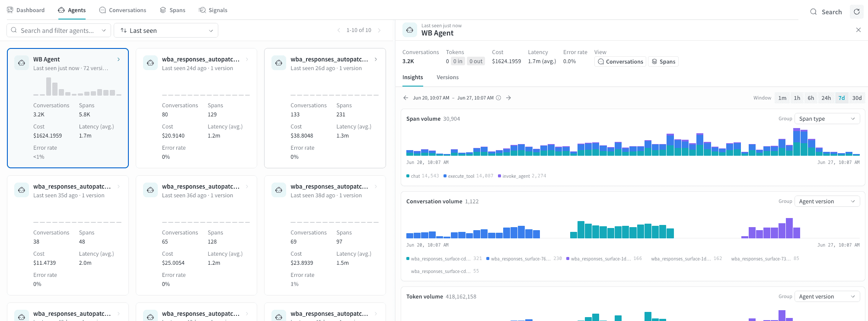Expand the agent filter chevron

click(x=104, y=30)
